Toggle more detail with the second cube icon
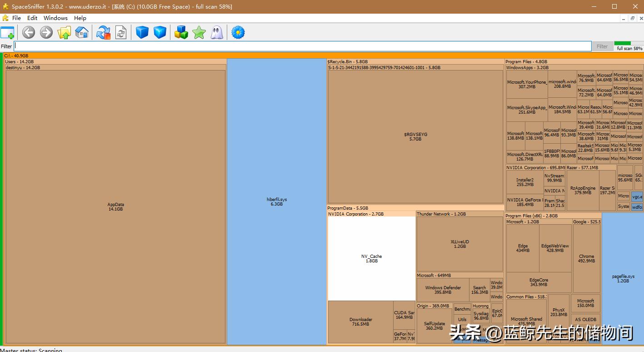 point(160,32)
